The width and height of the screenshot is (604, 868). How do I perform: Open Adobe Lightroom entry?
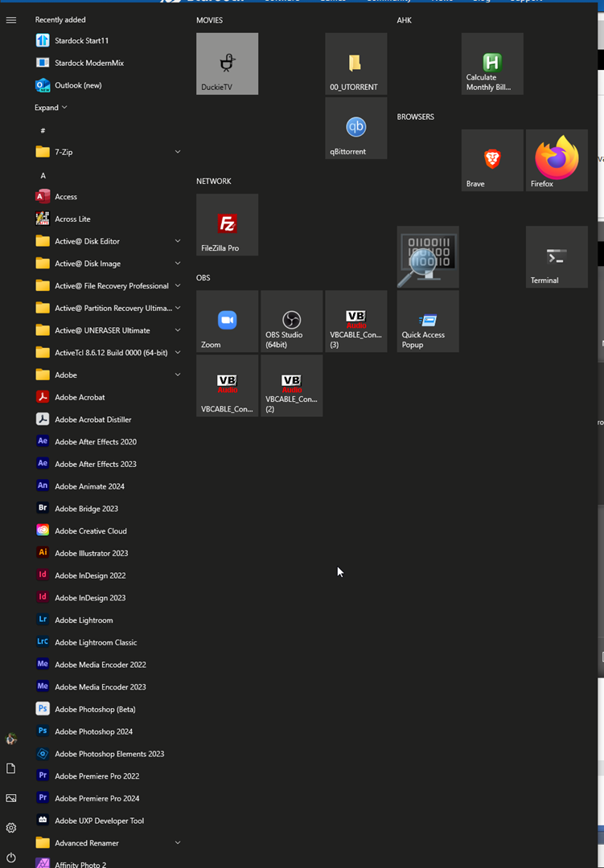(109, 620)
